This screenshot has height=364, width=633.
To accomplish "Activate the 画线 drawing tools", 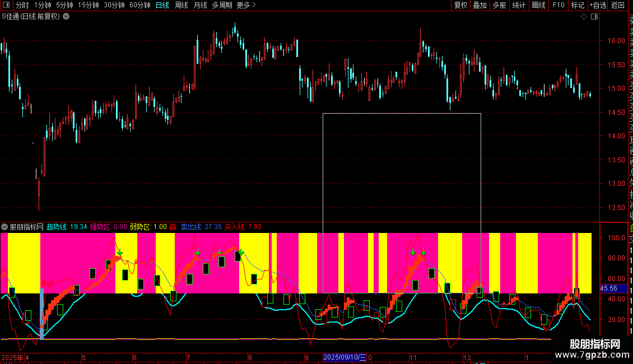I will coord(538,5).
